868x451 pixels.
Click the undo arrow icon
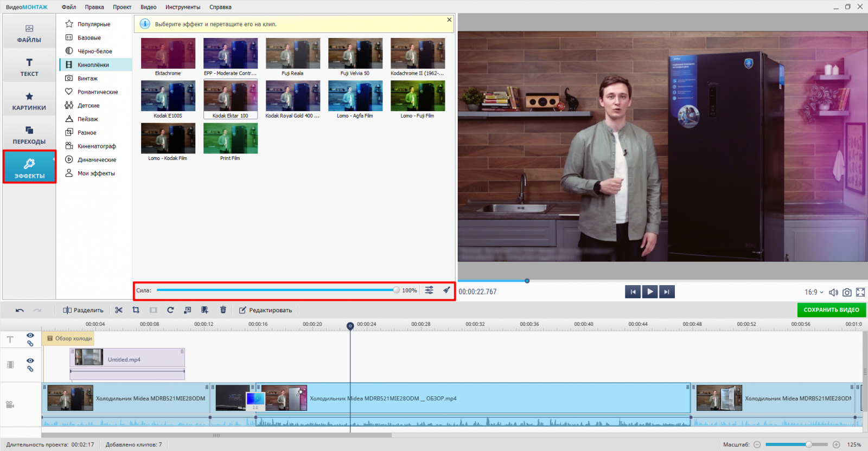click(x=20, y=310)
